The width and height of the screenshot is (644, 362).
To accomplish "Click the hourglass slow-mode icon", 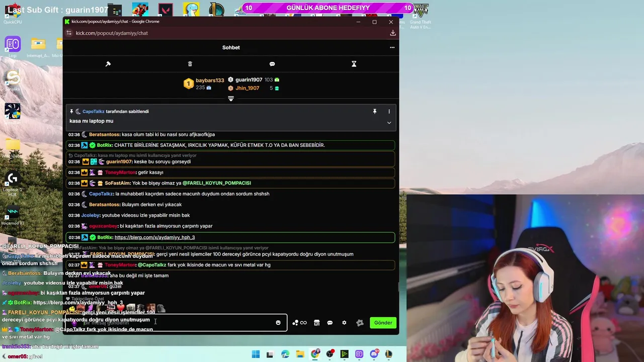I will [354, 64].
